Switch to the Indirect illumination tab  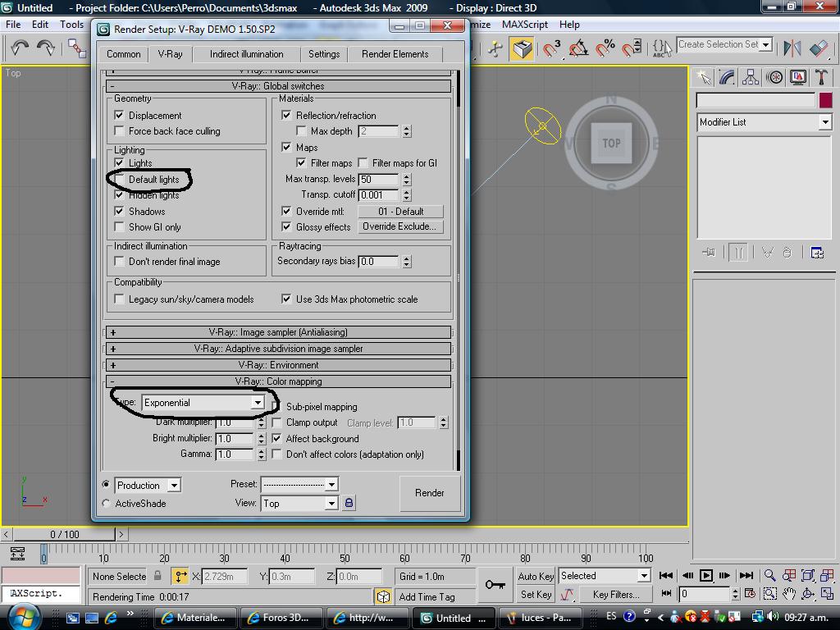coord(246,54)
